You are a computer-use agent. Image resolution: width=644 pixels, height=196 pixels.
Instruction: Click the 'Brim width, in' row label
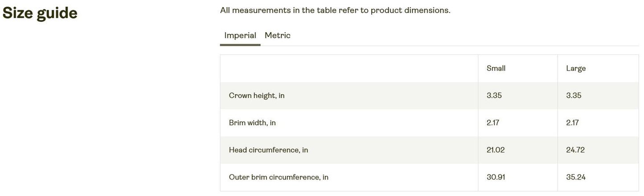pyautogui.click(x=252, y=123)
